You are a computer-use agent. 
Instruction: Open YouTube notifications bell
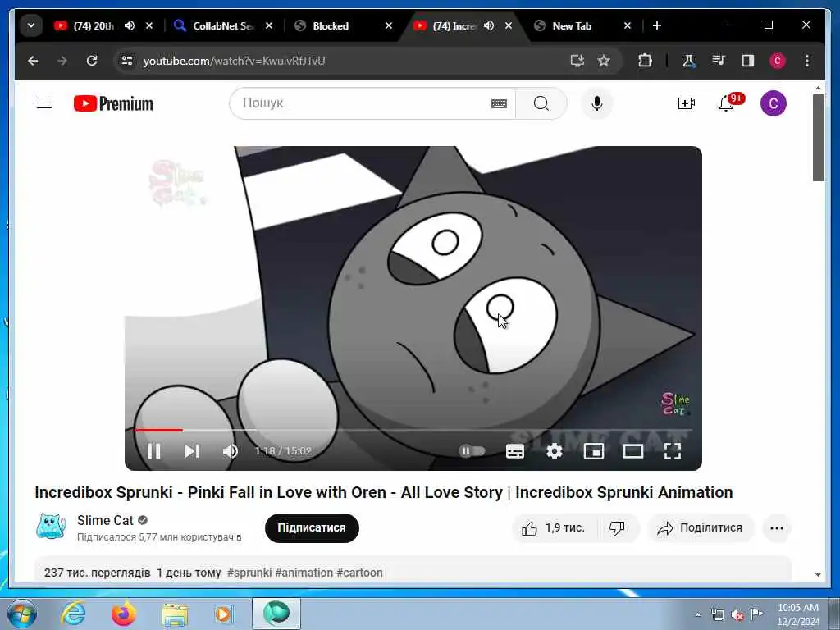pyautogui.click(x=727, y=103)
